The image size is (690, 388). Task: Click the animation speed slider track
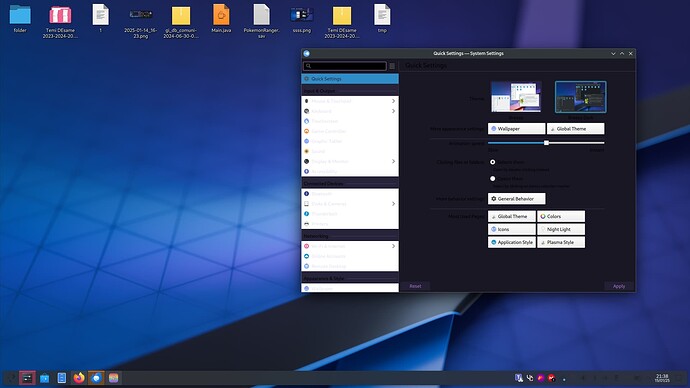(546, 143)
